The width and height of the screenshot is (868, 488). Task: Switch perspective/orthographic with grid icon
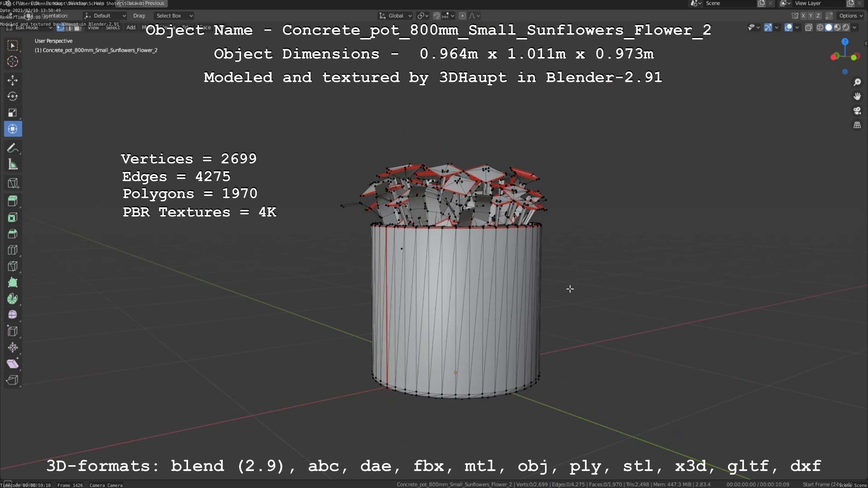(x=857, y=125)
